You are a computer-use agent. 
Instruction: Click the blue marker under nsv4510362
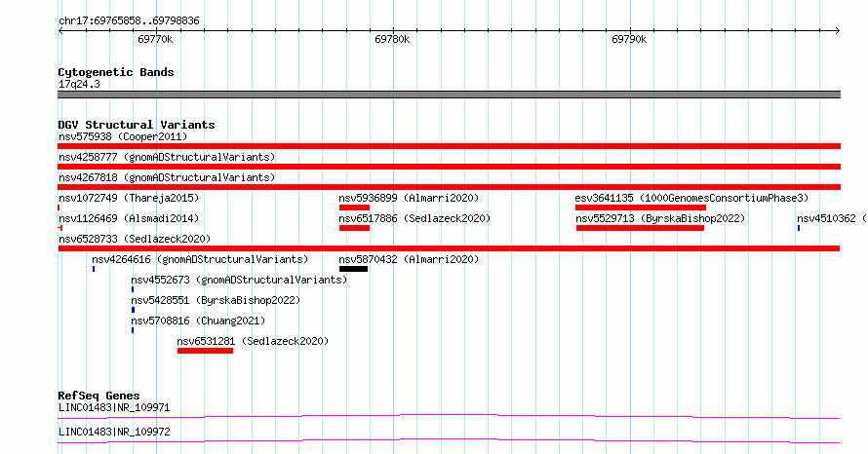coord(799,228)
